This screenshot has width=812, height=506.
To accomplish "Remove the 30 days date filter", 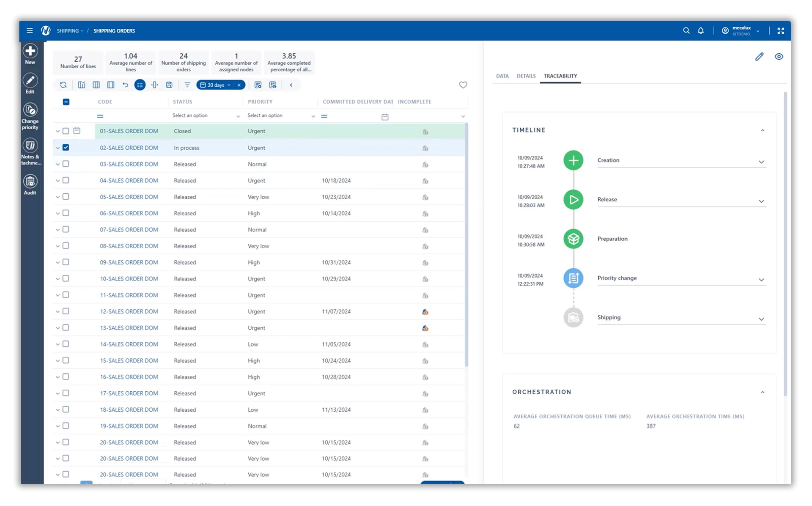I will [x=239, y=85].
